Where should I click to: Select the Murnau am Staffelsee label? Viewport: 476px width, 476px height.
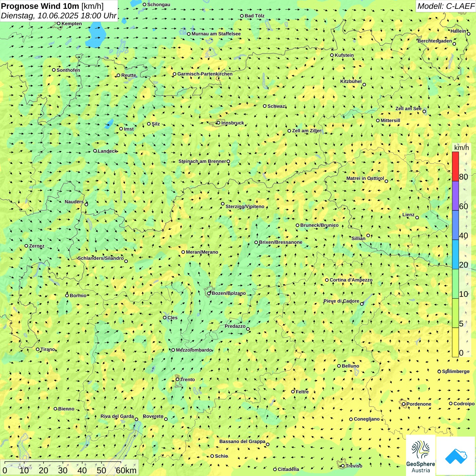click(x=216, y=34)
